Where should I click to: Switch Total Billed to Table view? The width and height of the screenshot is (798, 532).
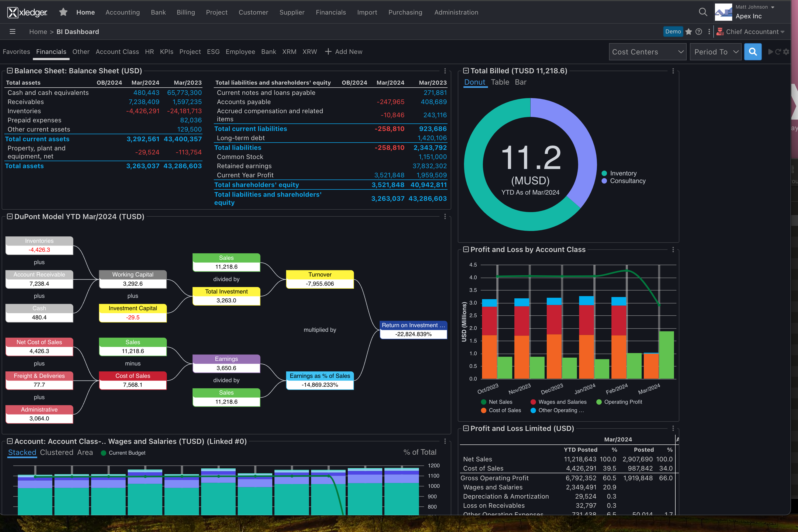[x=500, y=82]
